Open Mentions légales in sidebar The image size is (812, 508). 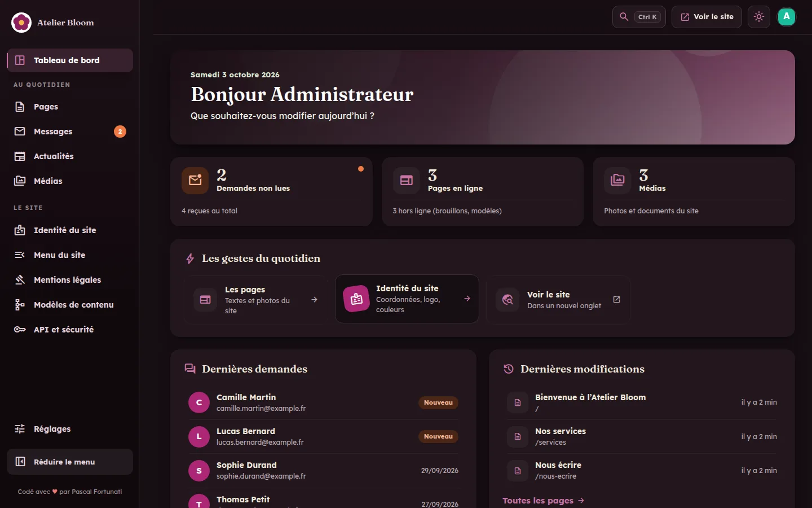point(70,280)
